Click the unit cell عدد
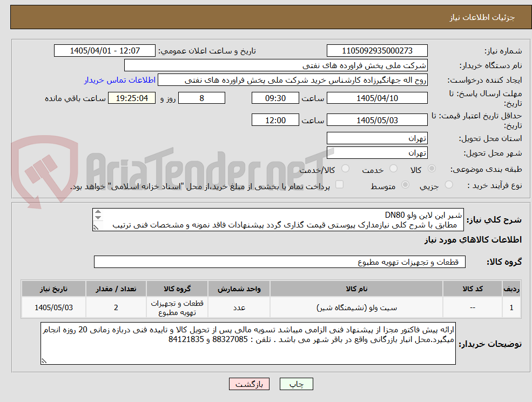 (239, 307)
